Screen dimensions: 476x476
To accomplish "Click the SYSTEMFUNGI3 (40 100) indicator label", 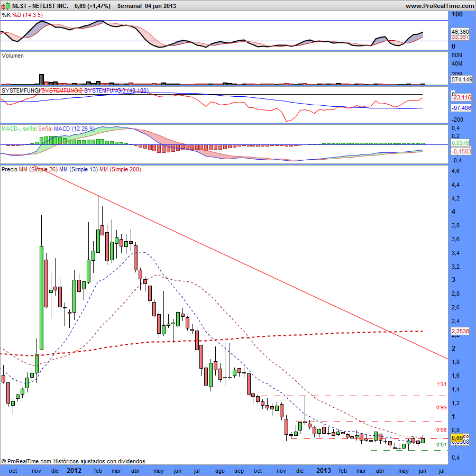I will pos(116,90).
